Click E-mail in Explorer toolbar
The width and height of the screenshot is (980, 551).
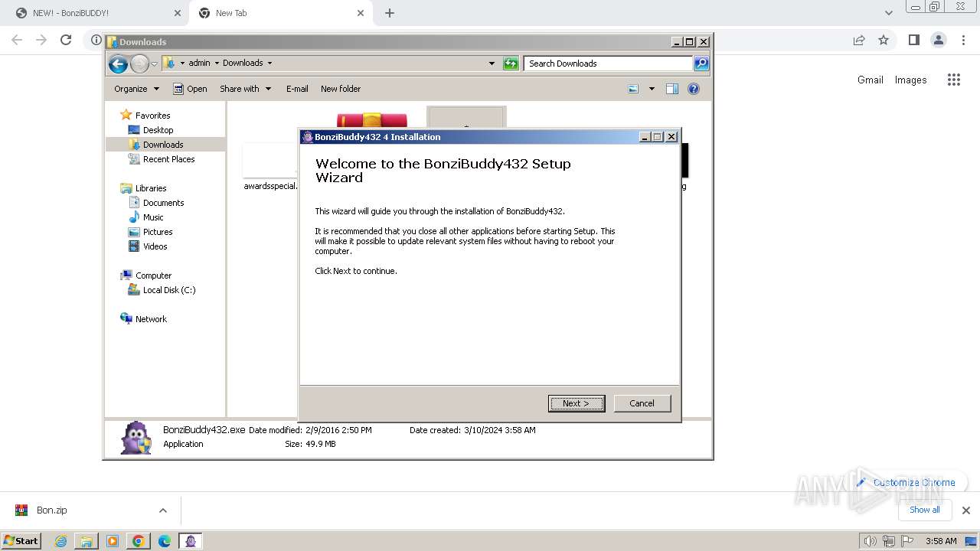pos(297,89)
